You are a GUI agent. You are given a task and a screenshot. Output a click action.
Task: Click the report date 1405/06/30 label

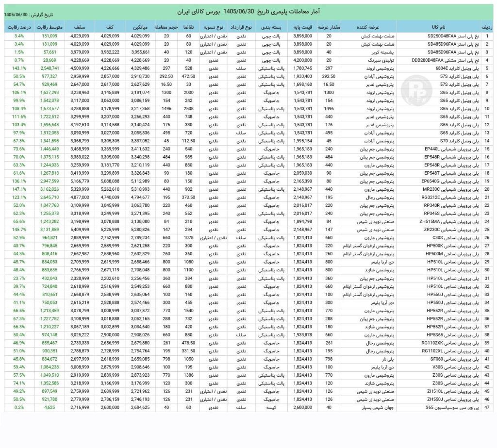click(x=29, y=15)
